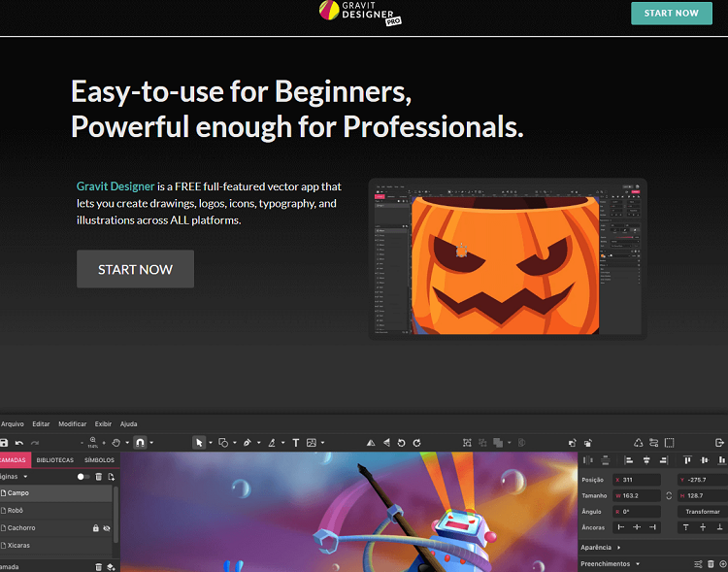
Task: Open the pen tool dropdown arrow
Action: tap(258, 443)
